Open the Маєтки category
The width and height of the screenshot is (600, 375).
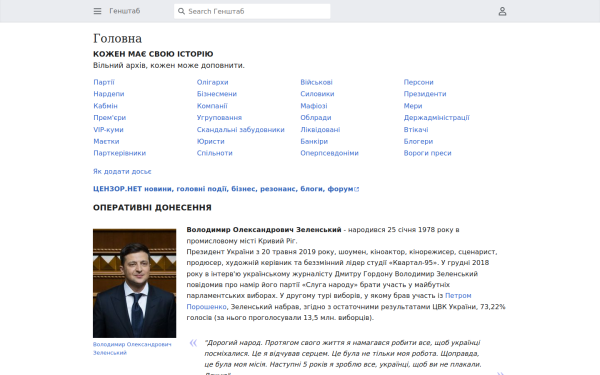click(x=106, y=141)
